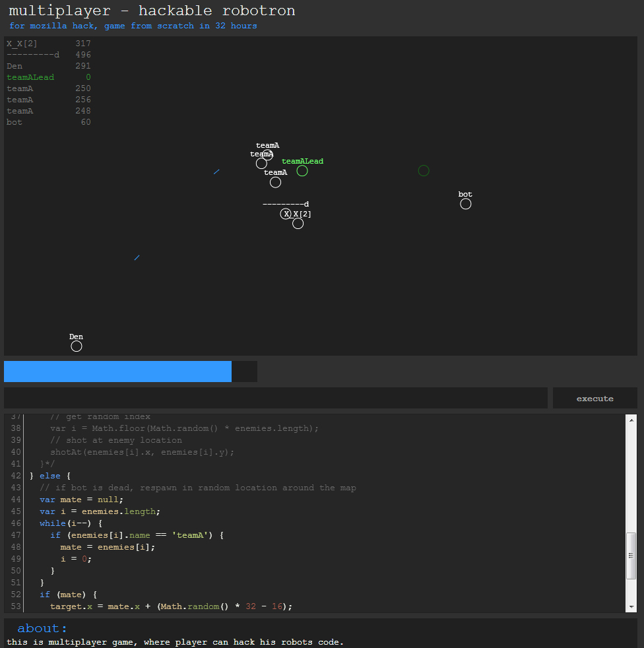The height and width of the screenshot is (648, 644).
Task: Click the dim green circle right of teamALead
Action: tap(424, 171)
